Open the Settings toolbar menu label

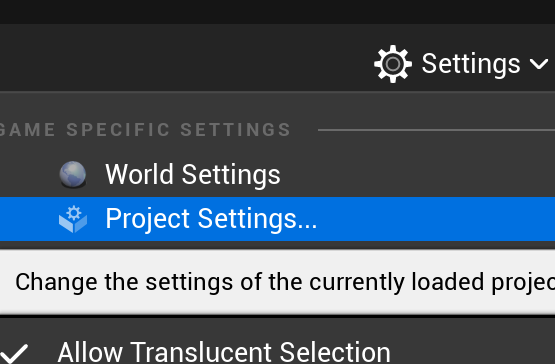coord(471,64)
